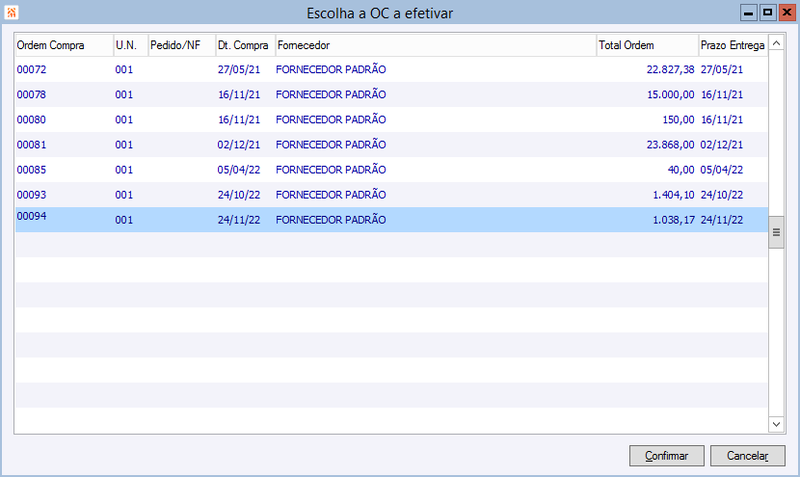Click total 150,00 in row 00080

pos(679,119)
